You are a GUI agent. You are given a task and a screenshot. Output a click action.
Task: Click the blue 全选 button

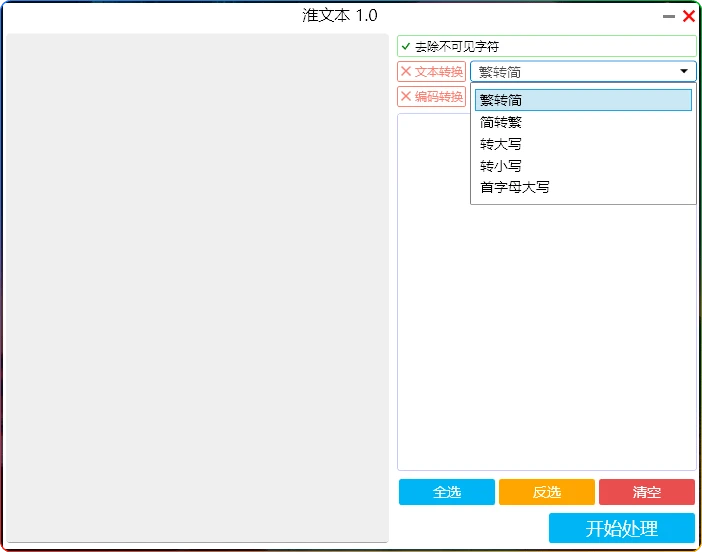446,492
